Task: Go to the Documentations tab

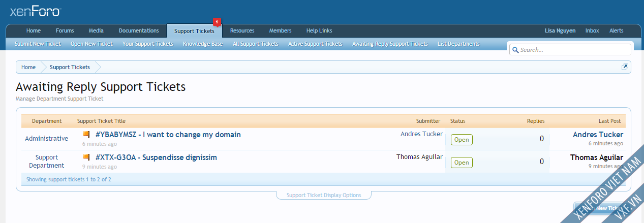Action: tap(139, 30)
